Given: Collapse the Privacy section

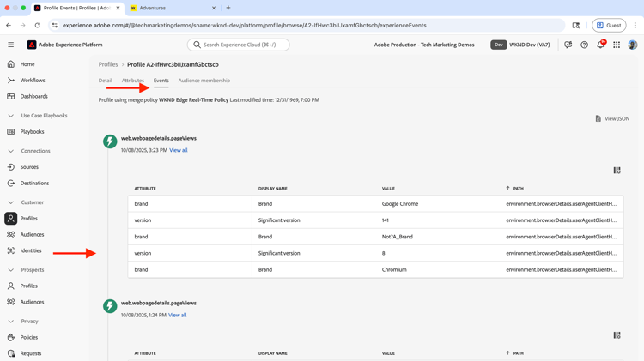Looking at the screenshot, I should (x=10, y=322).
